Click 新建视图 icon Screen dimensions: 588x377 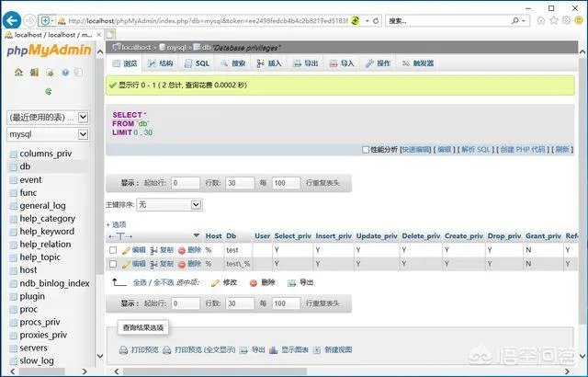(317, 350)
